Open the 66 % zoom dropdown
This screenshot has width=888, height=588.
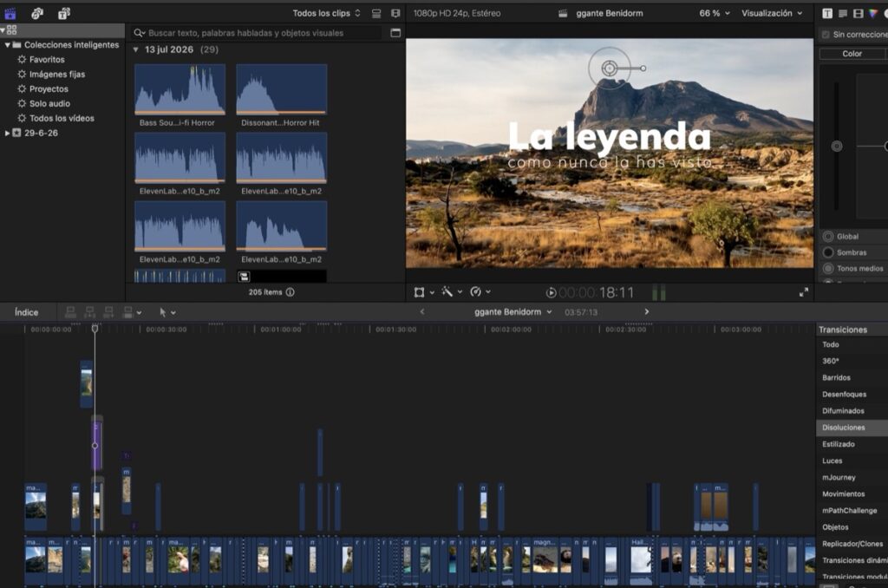pos(715,13)
